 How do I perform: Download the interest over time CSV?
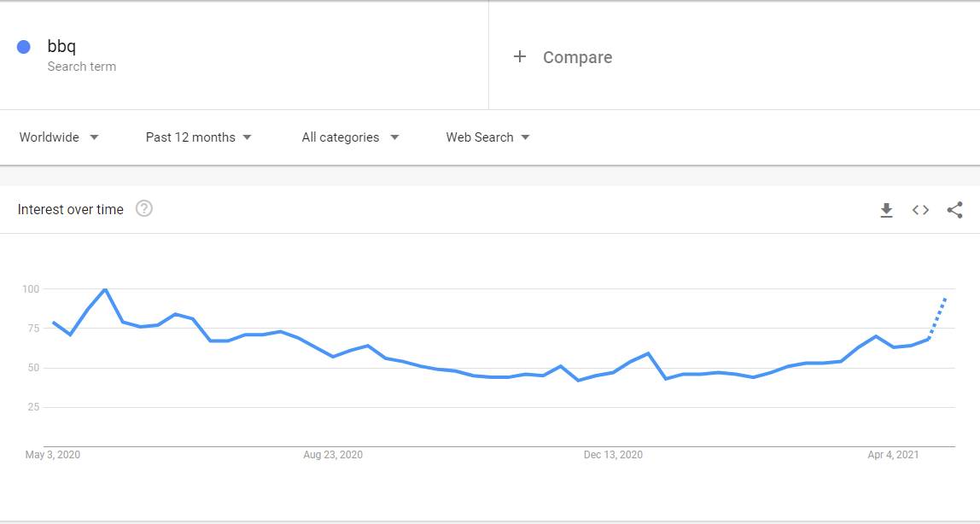(x=886, y=210)
